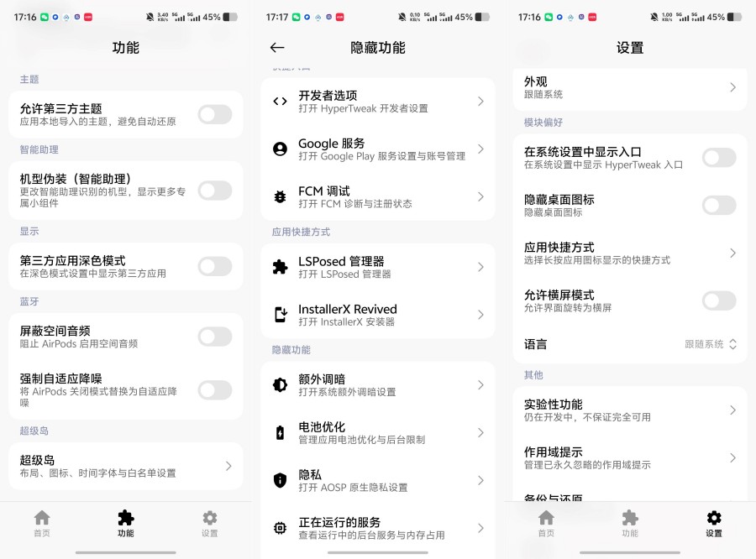Enable 隐藏桌面图标 switch

point(719,206)
